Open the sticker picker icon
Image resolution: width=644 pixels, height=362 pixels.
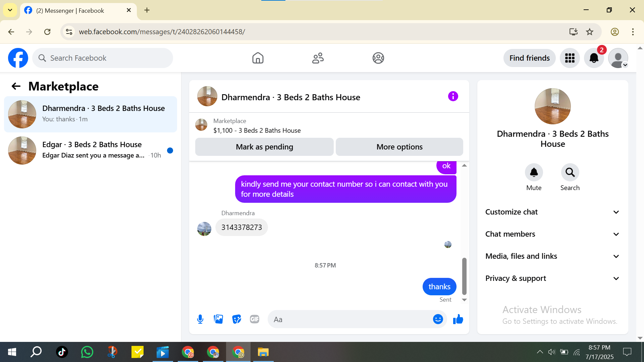(x=236, y=319)
